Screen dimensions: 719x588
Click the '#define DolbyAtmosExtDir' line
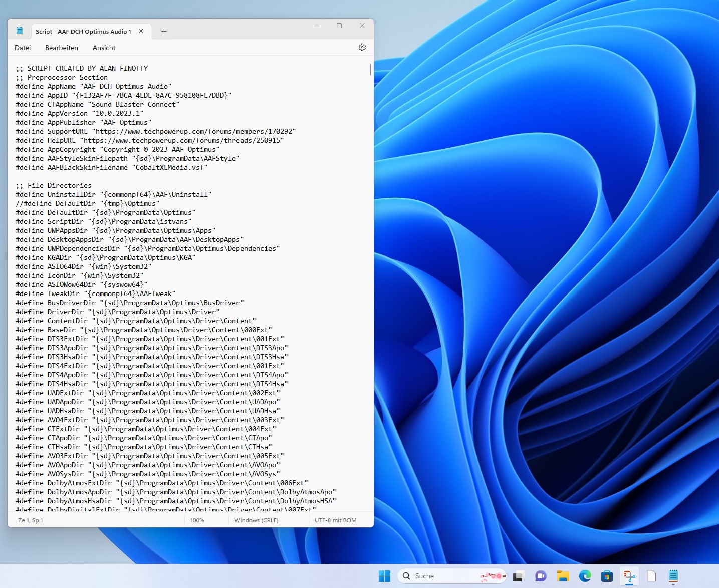click(162, 483)
